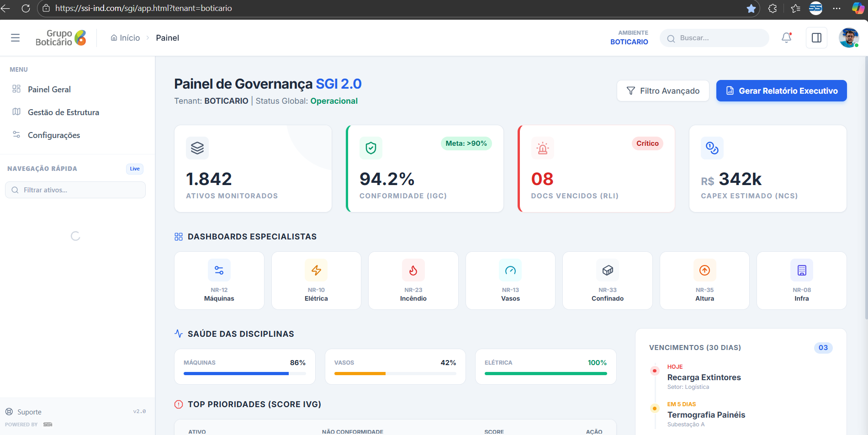This screenshot has width=868, height=435.
Task: Click the 08 docs vencidos value
Action: pyautogui.click(x=542, y=179)
